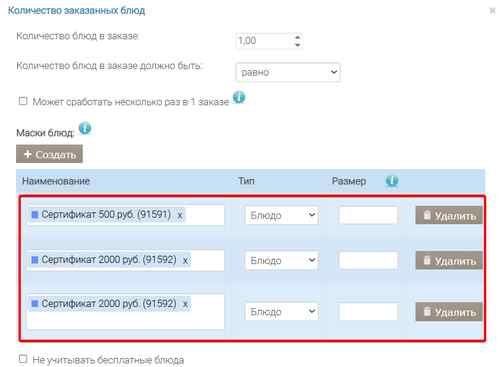500x367 pixels.
Task: Click info icon beside 'Маски блюд'
Action: pos(85,128)
